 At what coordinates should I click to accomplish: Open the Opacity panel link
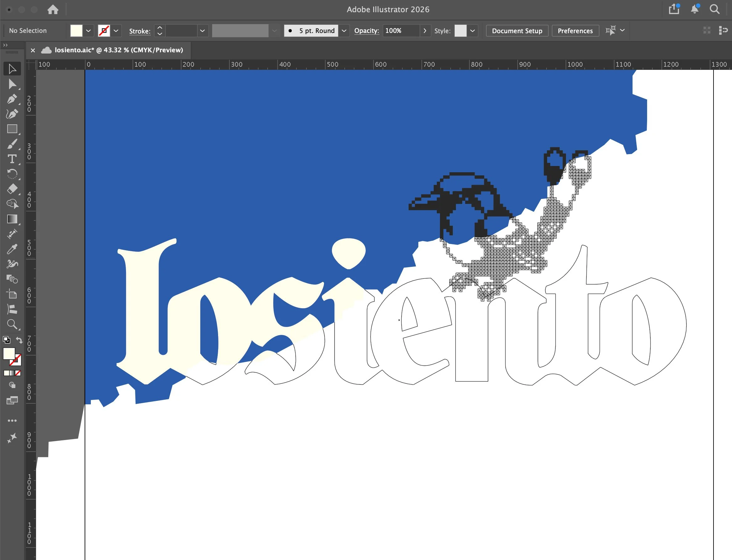click(x=367, y=31)
